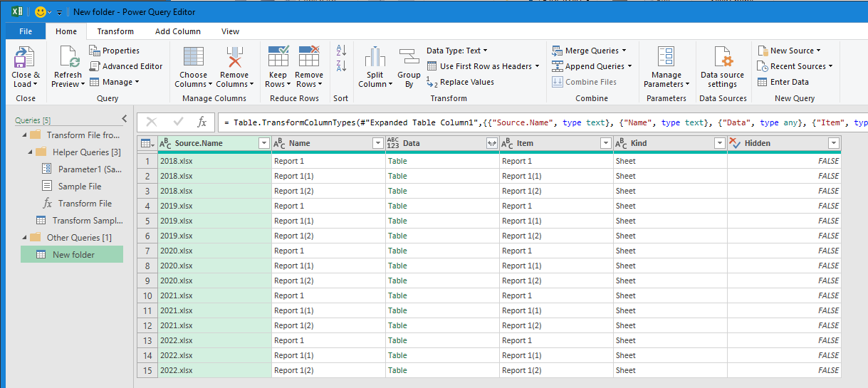Viewport: 868px width, 388px height.
Task: Open the File tab
Action: coord(26,31)
